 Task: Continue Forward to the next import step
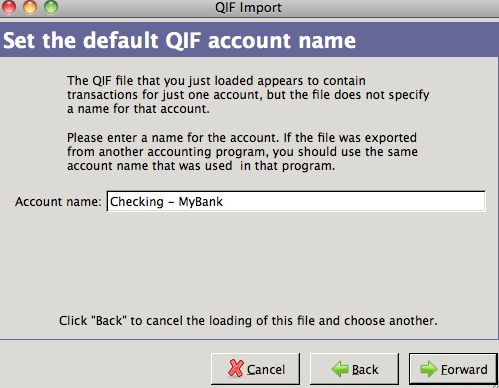point(453,369)
